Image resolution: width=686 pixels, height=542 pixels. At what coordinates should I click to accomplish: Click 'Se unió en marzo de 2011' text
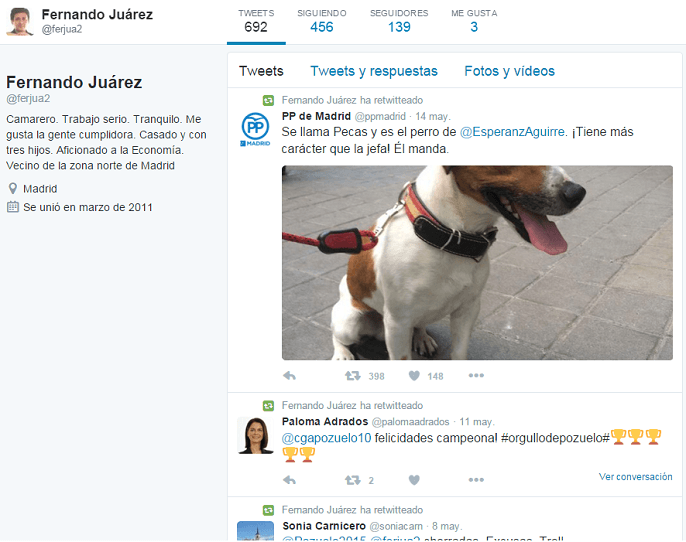click(88, 207)
